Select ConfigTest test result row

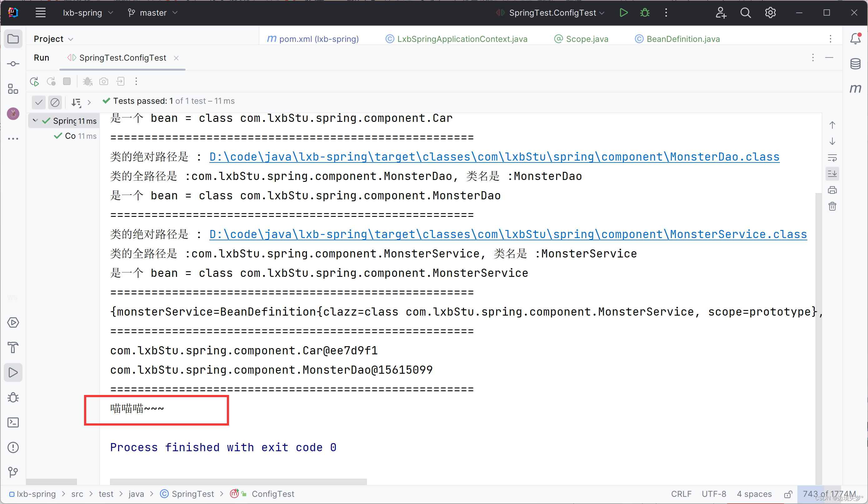coord(75,136)
